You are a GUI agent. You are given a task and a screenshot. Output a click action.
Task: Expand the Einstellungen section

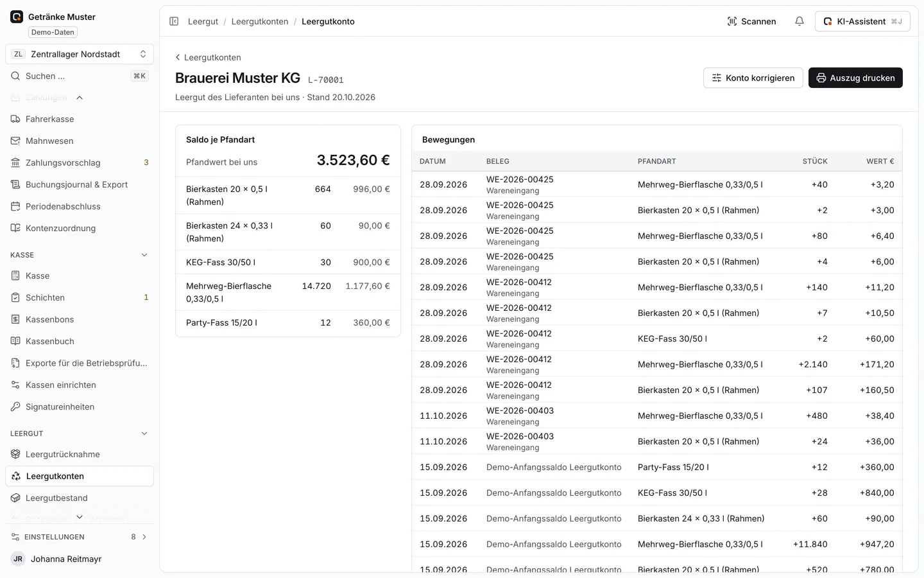tap(80, 537)
